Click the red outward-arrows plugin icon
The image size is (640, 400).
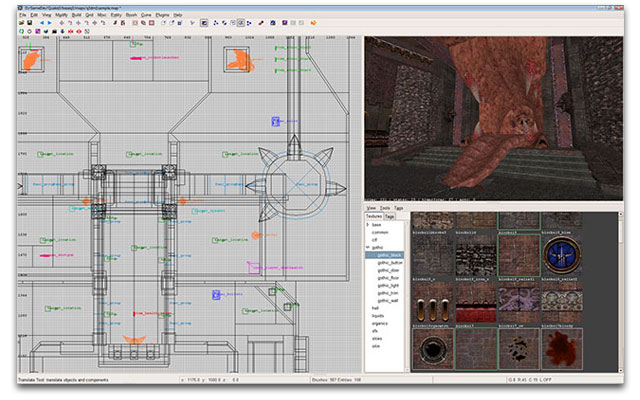click(79, 31)
